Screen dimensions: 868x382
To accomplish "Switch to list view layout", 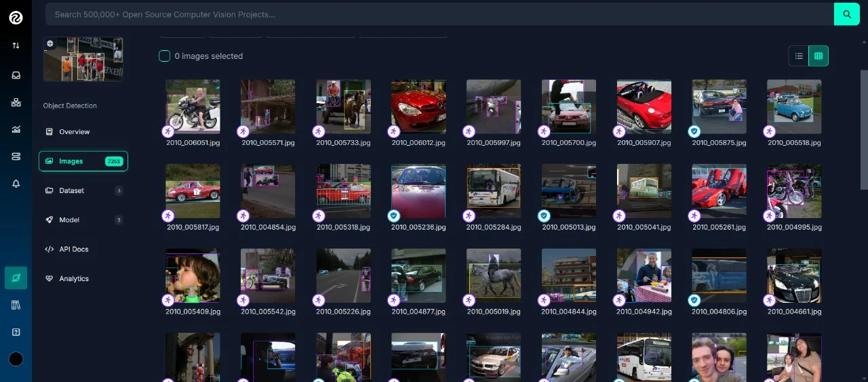I will (799, 56).
